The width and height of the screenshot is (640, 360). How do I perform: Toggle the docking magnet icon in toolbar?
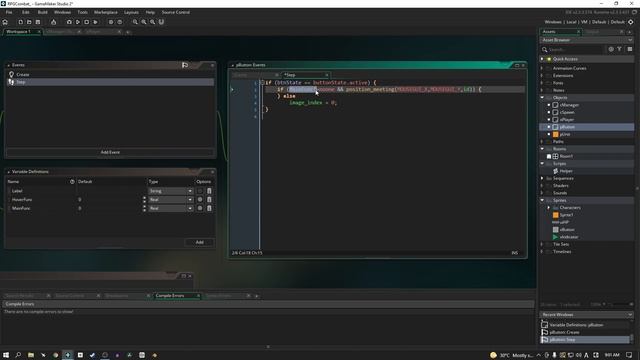click(x=161, y=22)
